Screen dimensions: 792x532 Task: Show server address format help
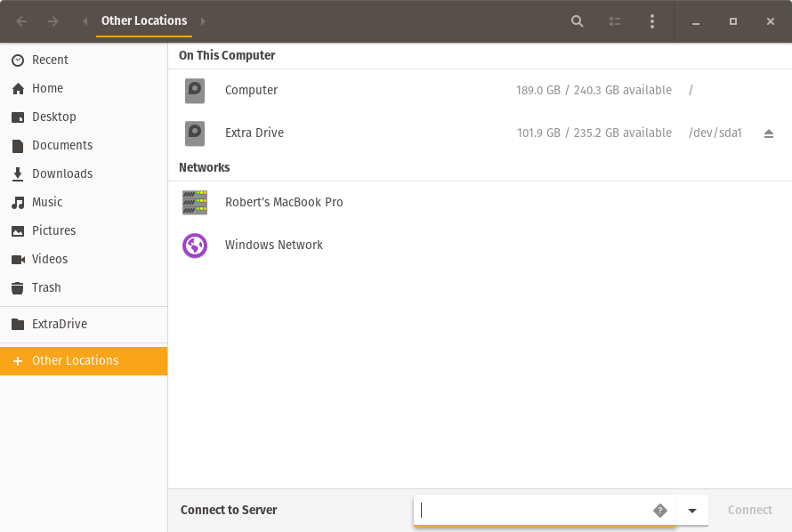(660, 510)
